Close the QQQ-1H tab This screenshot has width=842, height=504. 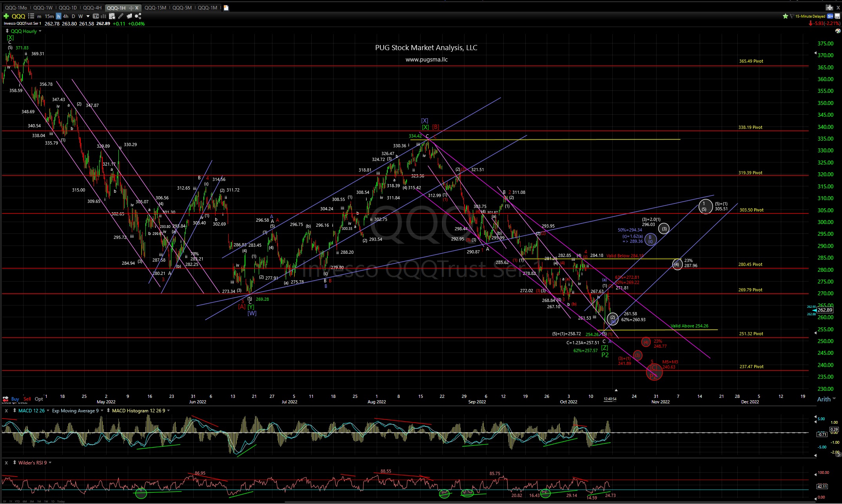coord(137,8)
